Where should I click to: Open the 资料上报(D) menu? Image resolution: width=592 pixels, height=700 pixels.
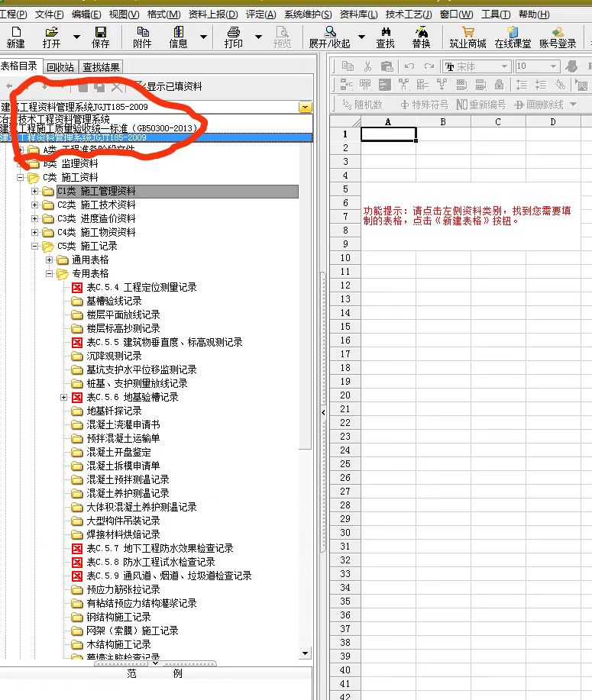click(x=212, y=15)
